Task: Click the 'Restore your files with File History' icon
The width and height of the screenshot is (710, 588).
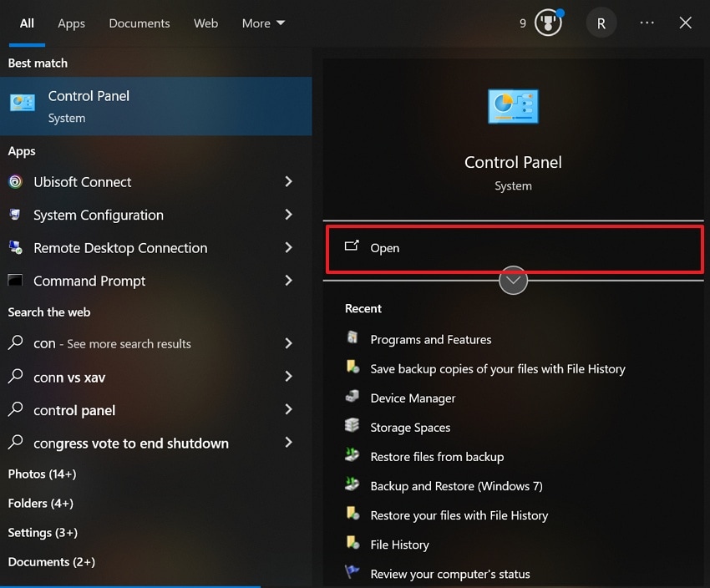Action: coord(352,514)
